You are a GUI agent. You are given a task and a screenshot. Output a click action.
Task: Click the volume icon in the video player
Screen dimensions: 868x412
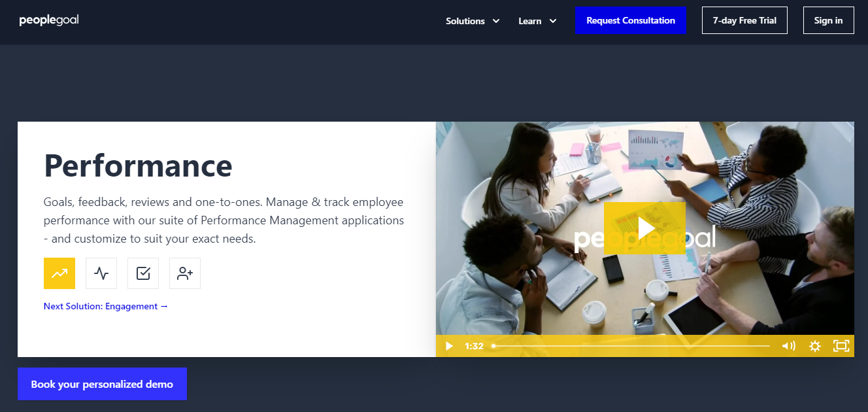click(x=788, y=346)
